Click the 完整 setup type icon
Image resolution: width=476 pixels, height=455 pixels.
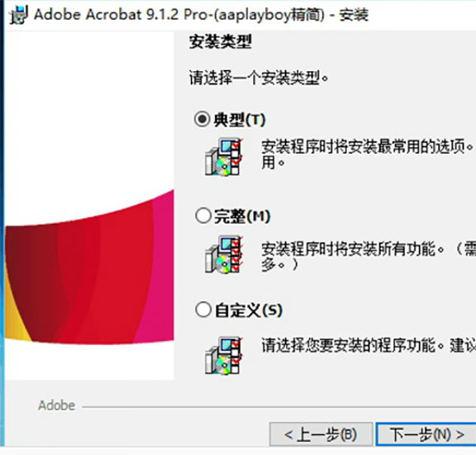[x=224, y=254]
